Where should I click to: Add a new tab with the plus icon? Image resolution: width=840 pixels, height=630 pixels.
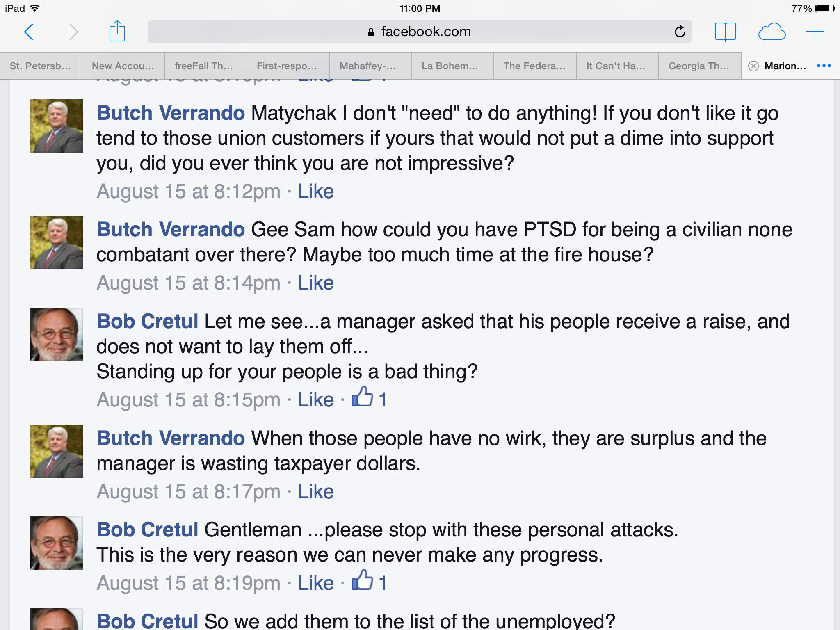[815, 32]
